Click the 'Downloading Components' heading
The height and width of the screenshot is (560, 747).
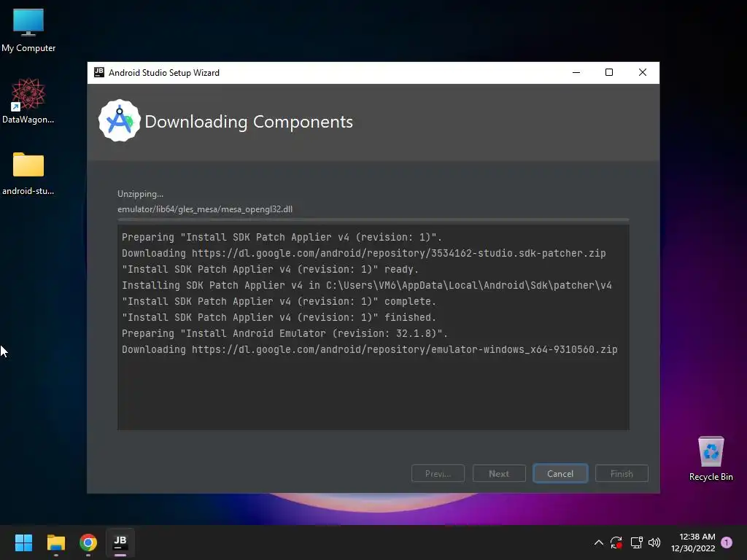click(x=249, y=122)
